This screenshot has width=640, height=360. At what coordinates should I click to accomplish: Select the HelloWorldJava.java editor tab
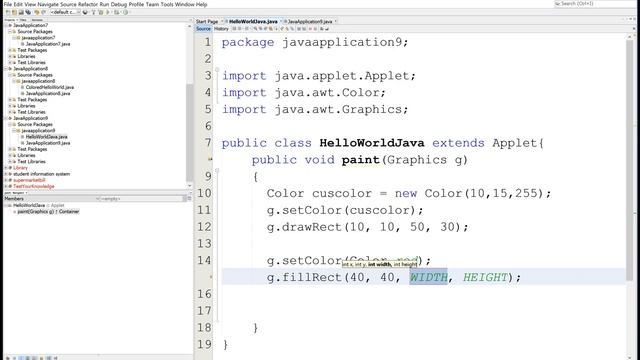(x=253, y=21)
